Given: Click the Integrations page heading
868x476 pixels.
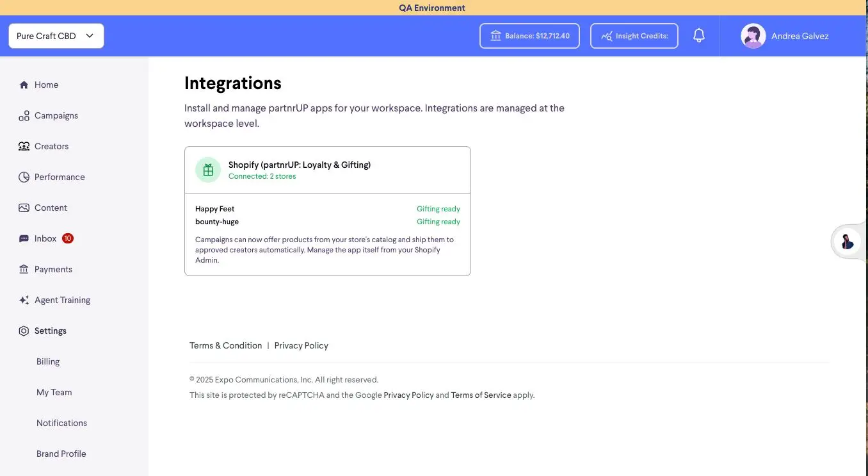Looking at the screenshot, I should pyautogui.click(x=233, y=83).
